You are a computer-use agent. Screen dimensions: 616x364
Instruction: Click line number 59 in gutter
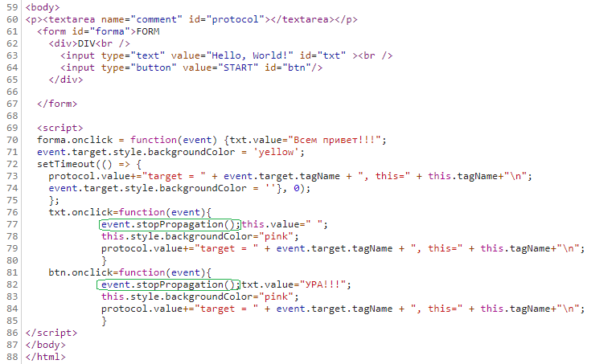pyautogui.click(x=12, y=7)
